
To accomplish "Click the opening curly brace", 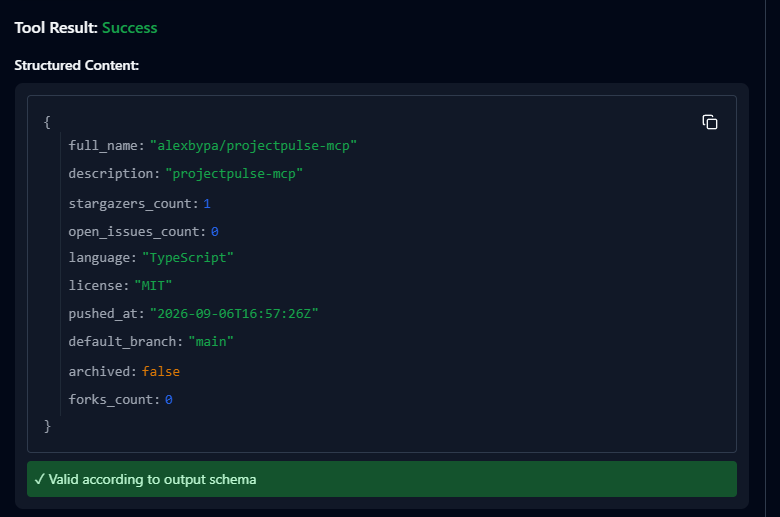I will click(47, 122).
